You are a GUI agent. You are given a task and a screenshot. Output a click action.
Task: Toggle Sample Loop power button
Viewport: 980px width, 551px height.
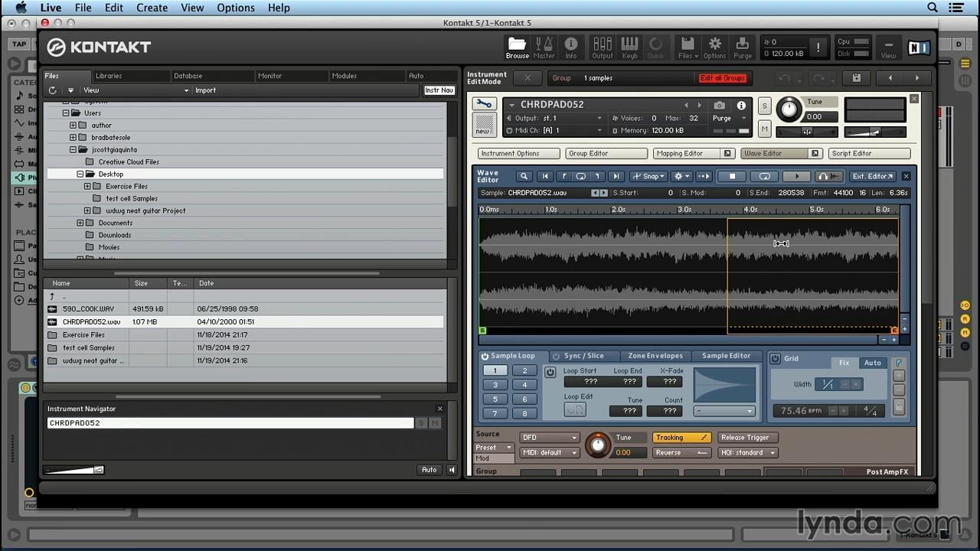485,356
